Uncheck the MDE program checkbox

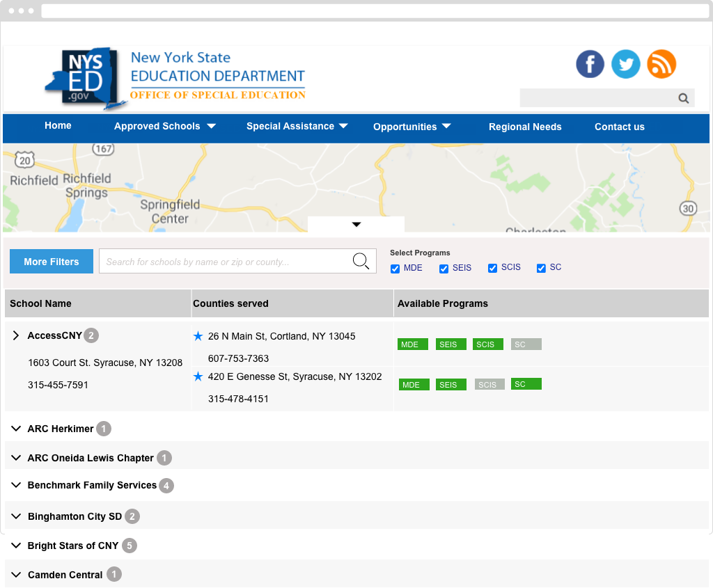tap(395, 269)
